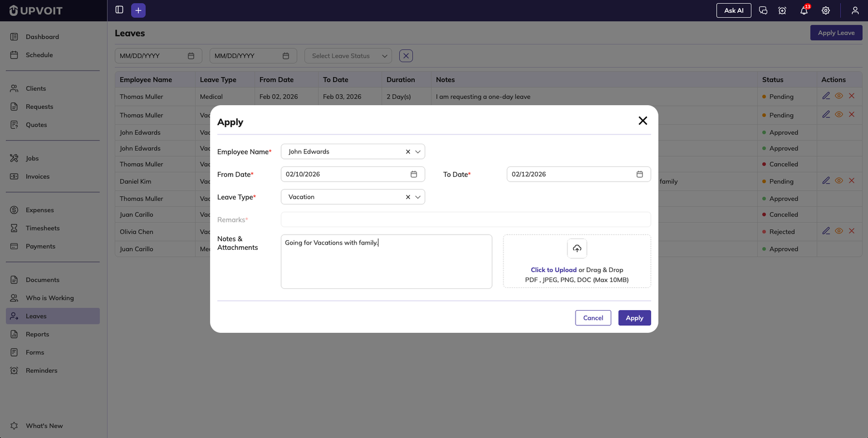Click the Ask AI button
The image size is (868, 438).
point(733,10)
